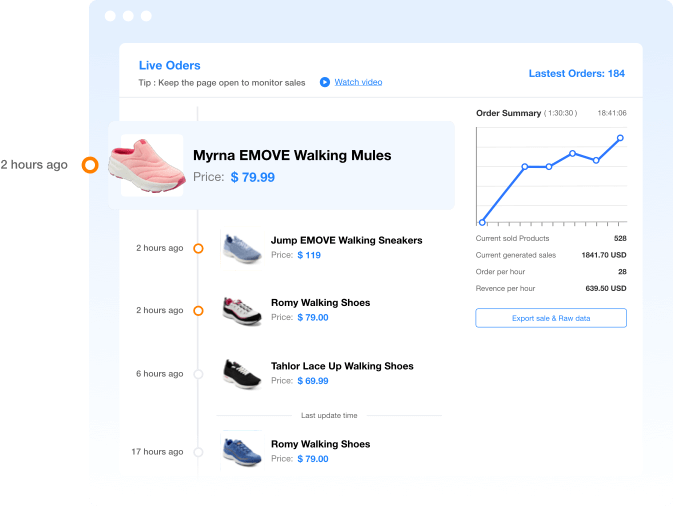
Task: Select the large orange marker for Myrna order
Action: 90,165
